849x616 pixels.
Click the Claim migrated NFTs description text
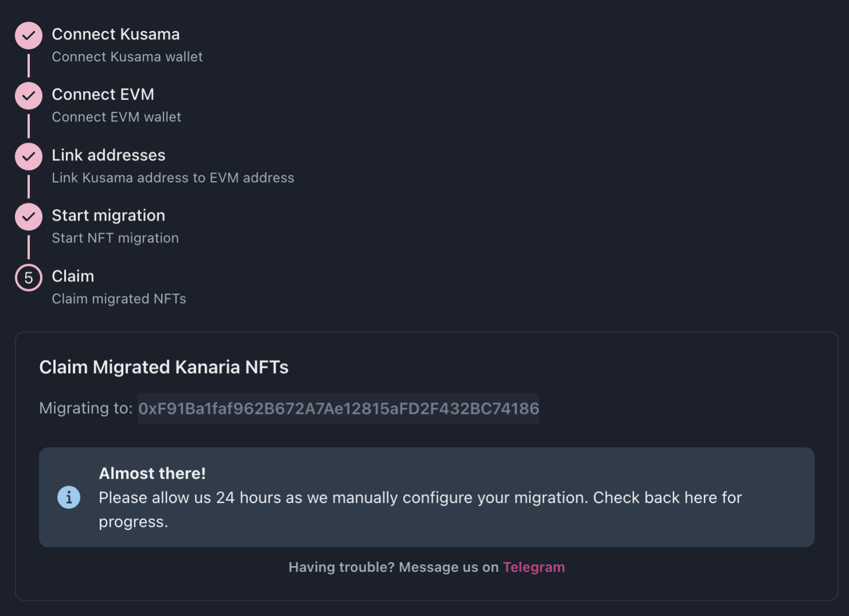(x=119, y=298)
